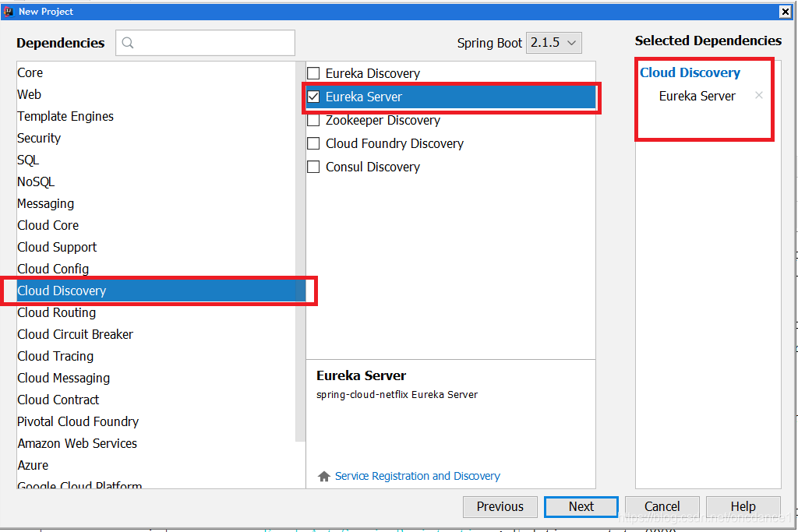Click the Eureka Discovery label text
Screen dimensions: 798x532
tap(373, 74)
